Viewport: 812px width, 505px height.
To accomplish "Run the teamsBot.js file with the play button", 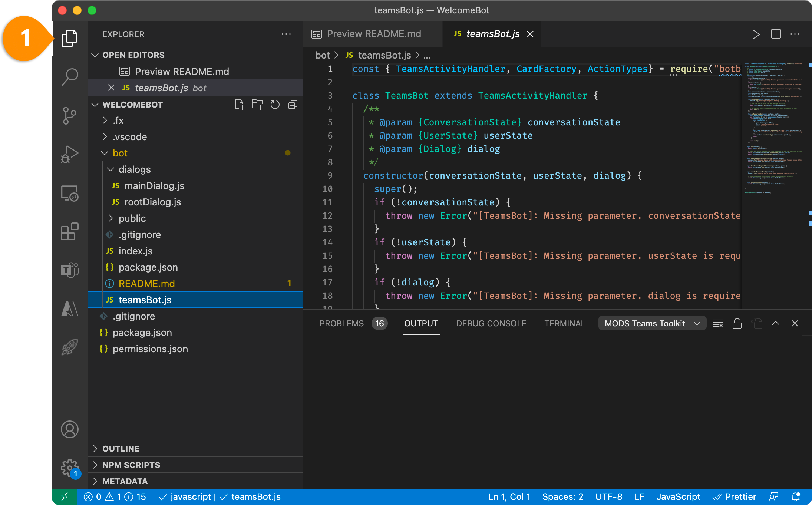I will 756,34.
